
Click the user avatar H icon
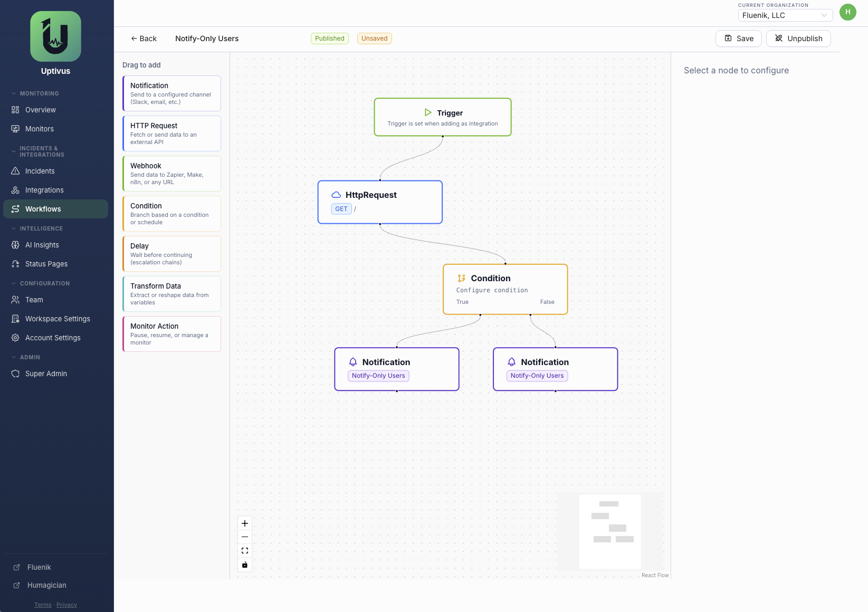coord(848,12)
